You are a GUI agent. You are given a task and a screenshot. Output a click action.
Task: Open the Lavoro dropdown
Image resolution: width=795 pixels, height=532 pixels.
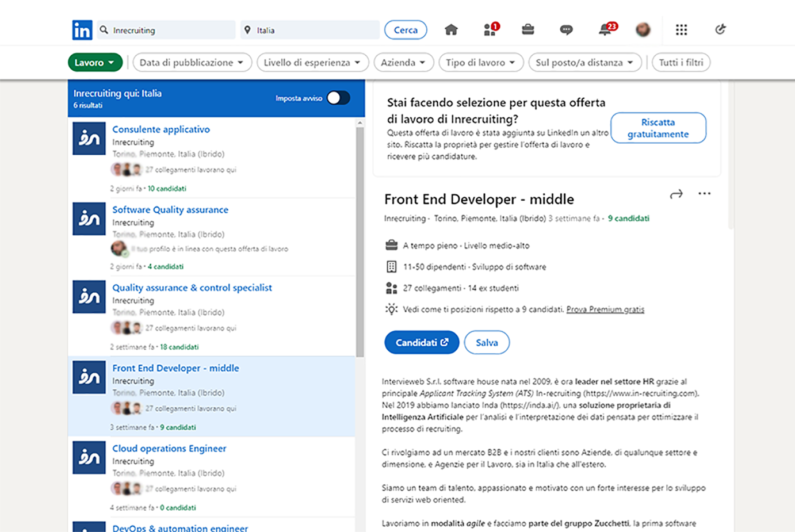[x=95, y=63]
